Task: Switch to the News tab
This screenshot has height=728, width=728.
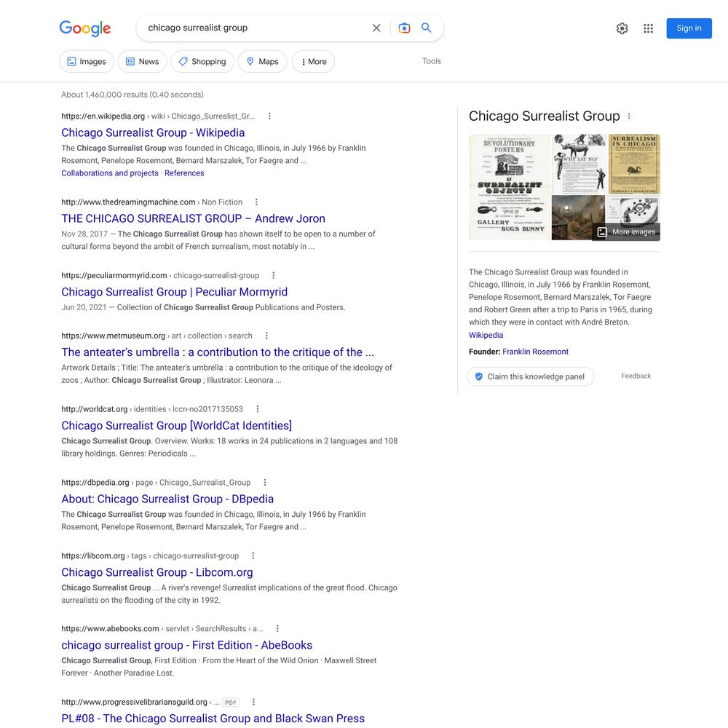Action: pos(143,61)
